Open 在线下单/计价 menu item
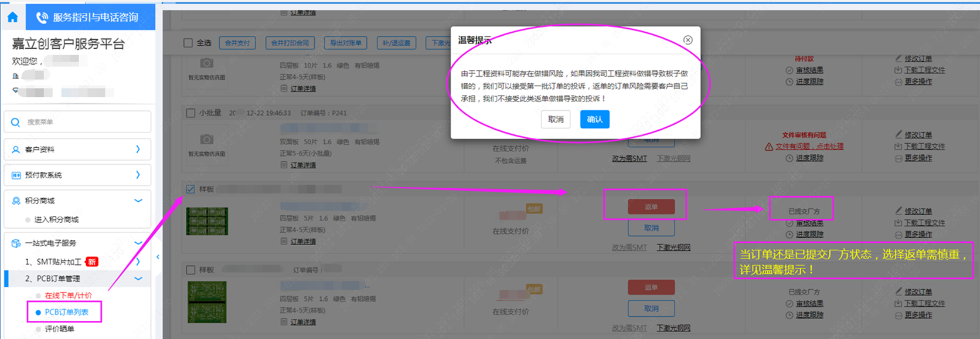 (68, 296)
